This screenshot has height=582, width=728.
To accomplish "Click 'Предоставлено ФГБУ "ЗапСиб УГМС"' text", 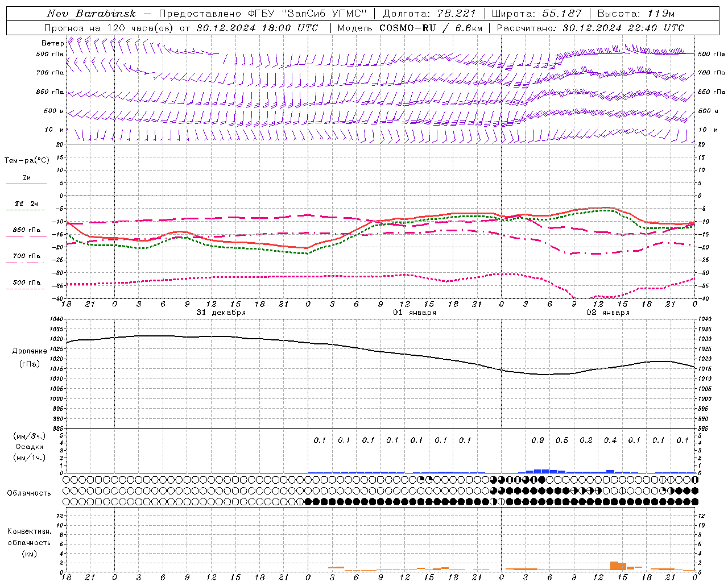I will (x=263, y=14).
